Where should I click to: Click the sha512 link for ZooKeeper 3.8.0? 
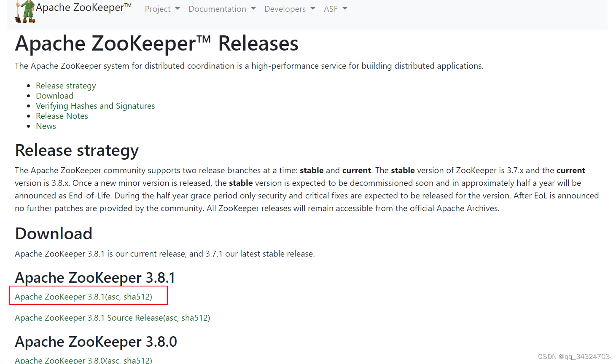click(x=137, y=361)
